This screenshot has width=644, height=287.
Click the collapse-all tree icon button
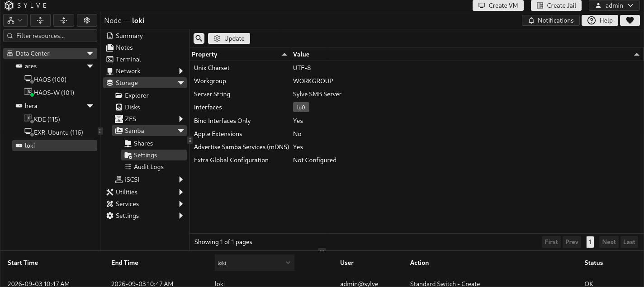click(x=64, y=20)
